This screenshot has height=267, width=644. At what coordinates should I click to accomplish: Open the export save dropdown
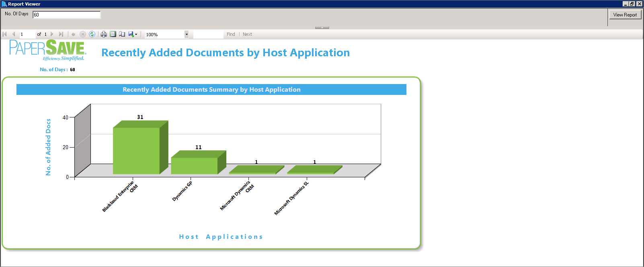click(133, 34)
